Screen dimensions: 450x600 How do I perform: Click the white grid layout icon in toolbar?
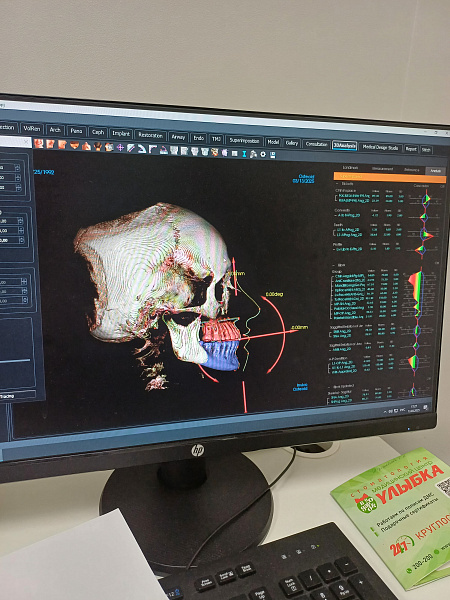pos(235,153)
